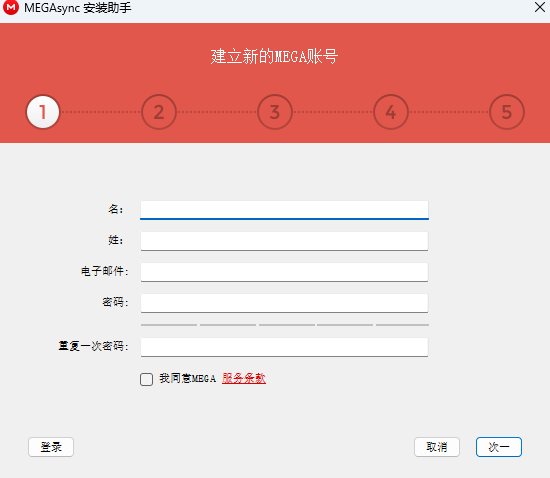Click the 重复一次密码 confirm password field
550x478 pixels.
coord(284,347)
